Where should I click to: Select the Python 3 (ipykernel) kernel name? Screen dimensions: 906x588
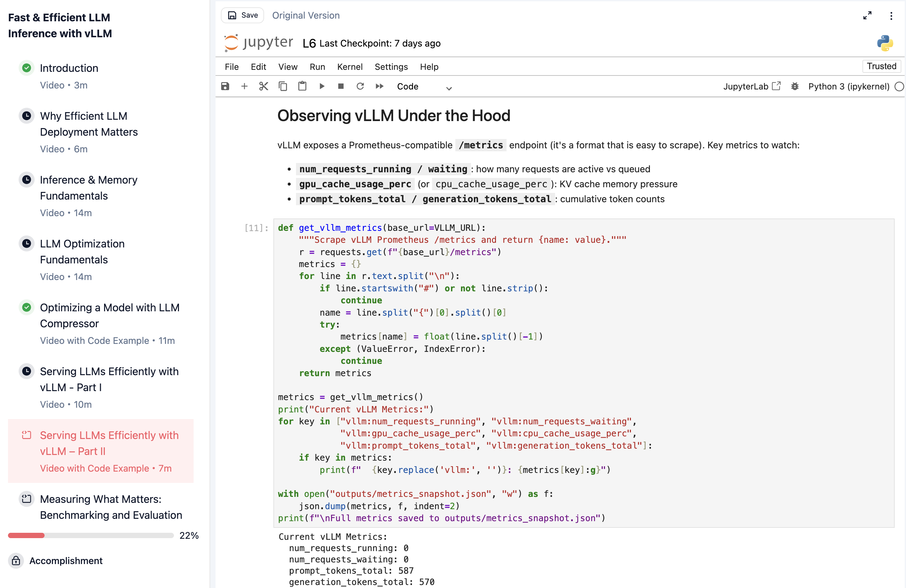pos(848,86)
